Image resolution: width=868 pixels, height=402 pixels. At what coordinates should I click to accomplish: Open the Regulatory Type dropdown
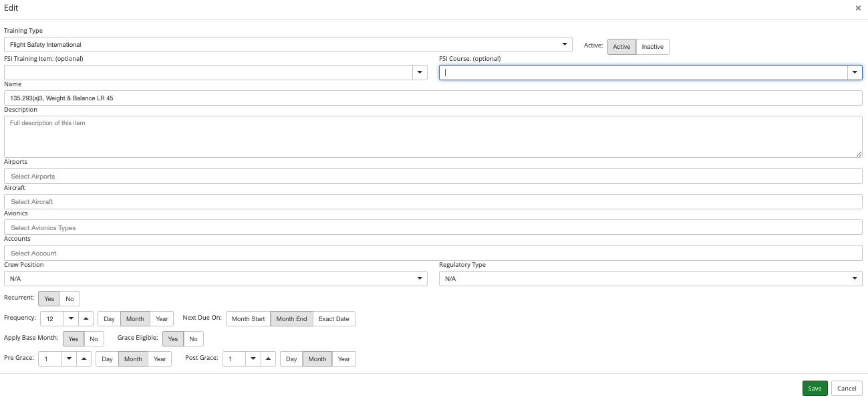[855, 278]
